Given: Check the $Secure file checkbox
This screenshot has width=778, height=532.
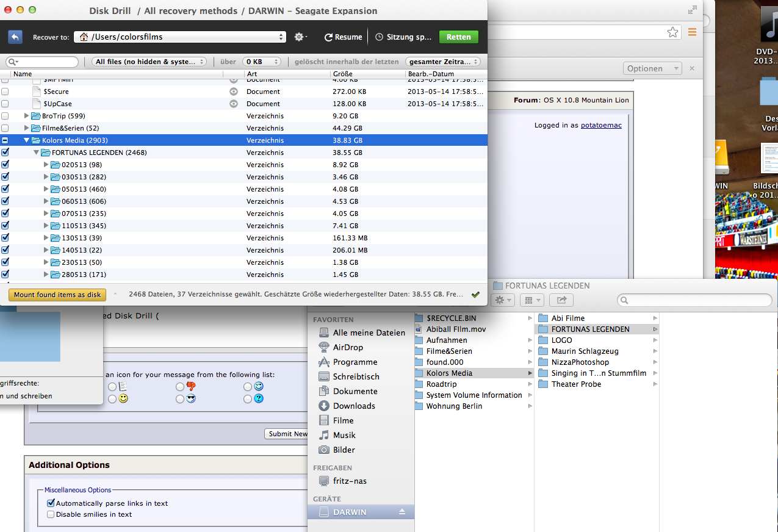Looking at the screenshot, I should (x=5, y=92).
